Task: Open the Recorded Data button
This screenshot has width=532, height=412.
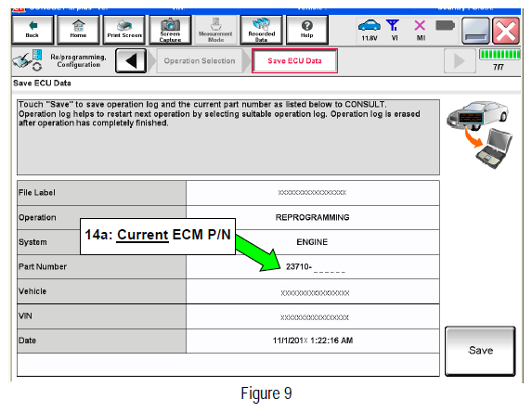Action: coord(262,30)
